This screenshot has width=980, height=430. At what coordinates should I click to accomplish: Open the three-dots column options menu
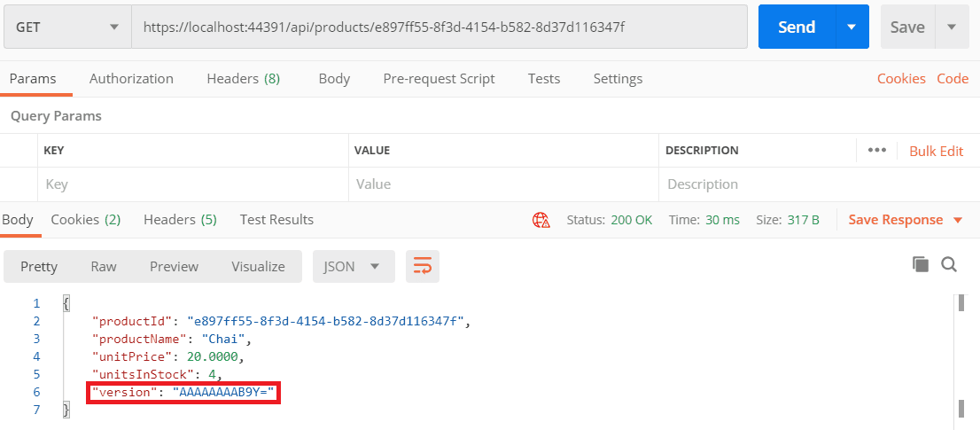[877, 150]
